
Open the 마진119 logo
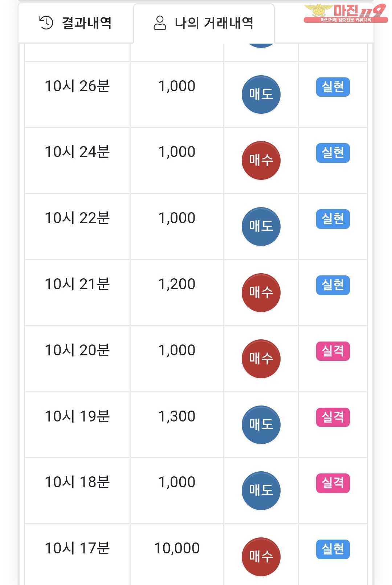[346, 13]
